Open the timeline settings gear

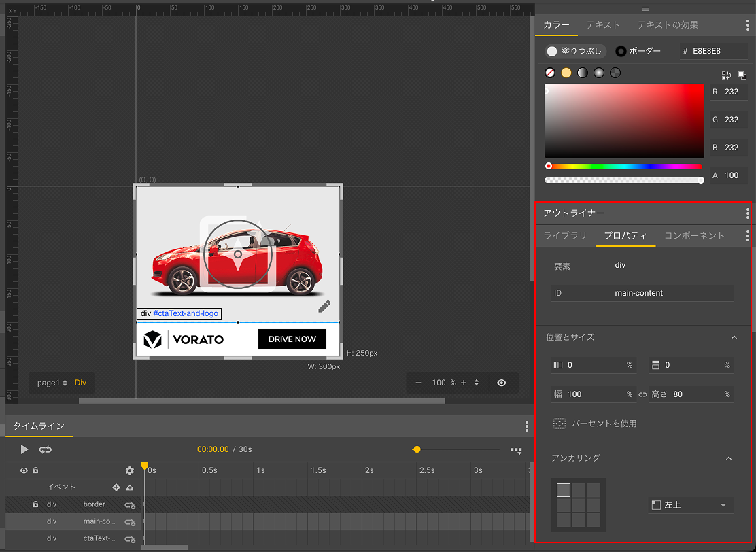(130, 470)
